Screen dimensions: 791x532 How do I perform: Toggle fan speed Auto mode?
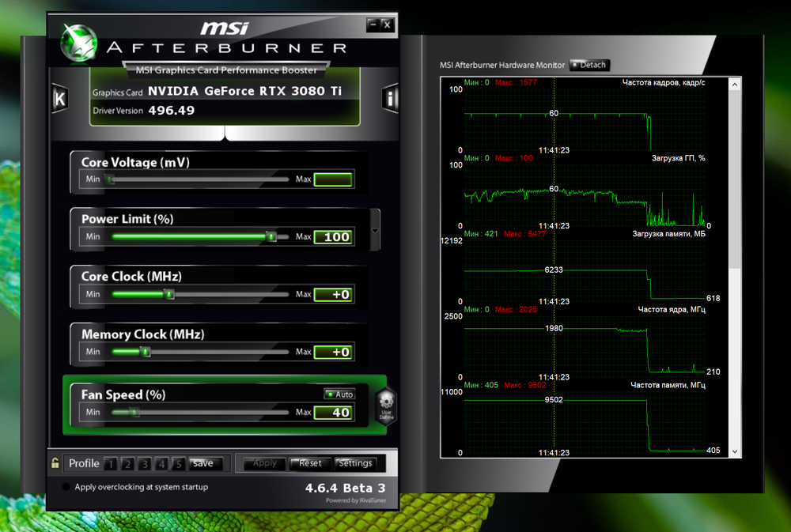339,394
